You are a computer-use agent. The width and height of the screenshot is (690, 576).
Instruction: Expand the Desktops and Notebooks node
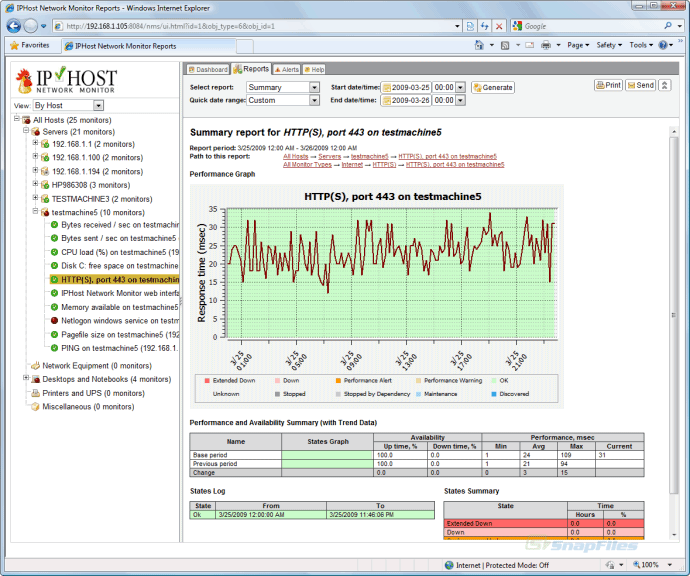pyautogui.click(x=25, y=379)
